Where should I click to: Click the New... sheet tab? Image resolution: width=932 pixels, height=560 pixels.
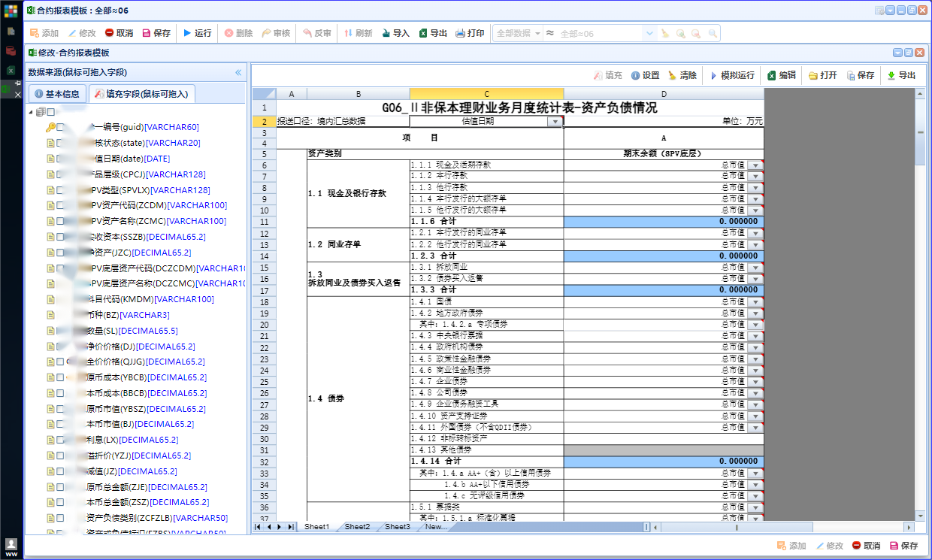pyautogui.click(x=436, y=527)
